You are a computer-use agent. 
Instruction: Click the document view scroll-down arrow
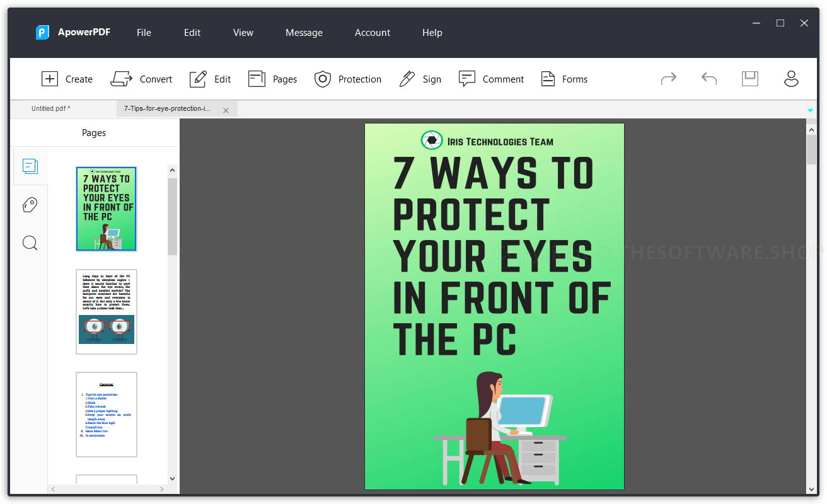click(812, 489)
